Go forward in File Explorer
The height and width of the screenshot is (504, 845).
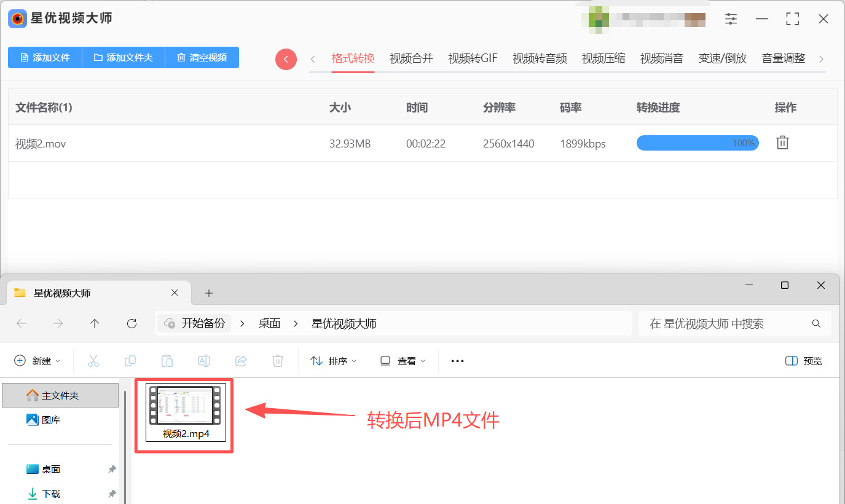[x=58, y=323]
